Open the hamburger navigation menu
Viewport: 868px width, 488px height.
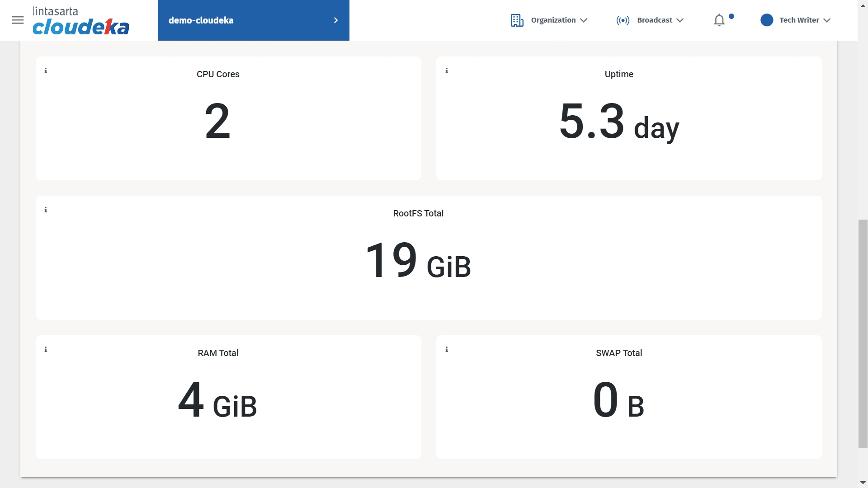click(18, 20)
